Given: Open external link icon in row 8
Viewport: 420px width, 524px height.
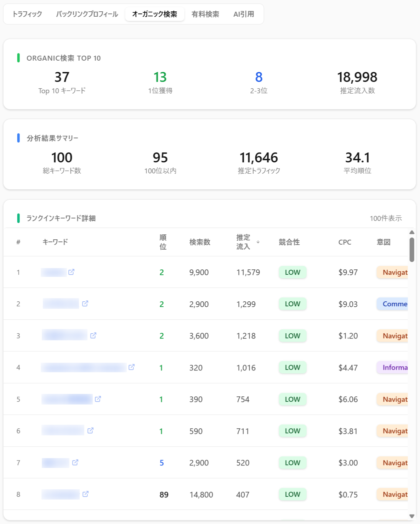Looking at the screenshot, I should point(85,494).
